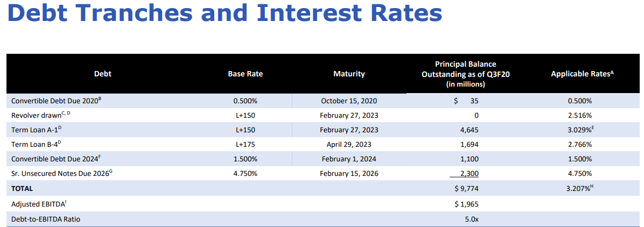This screenshot has height=227, width=644.
Task: Select the Debt column header
Action: pos(103,74)
